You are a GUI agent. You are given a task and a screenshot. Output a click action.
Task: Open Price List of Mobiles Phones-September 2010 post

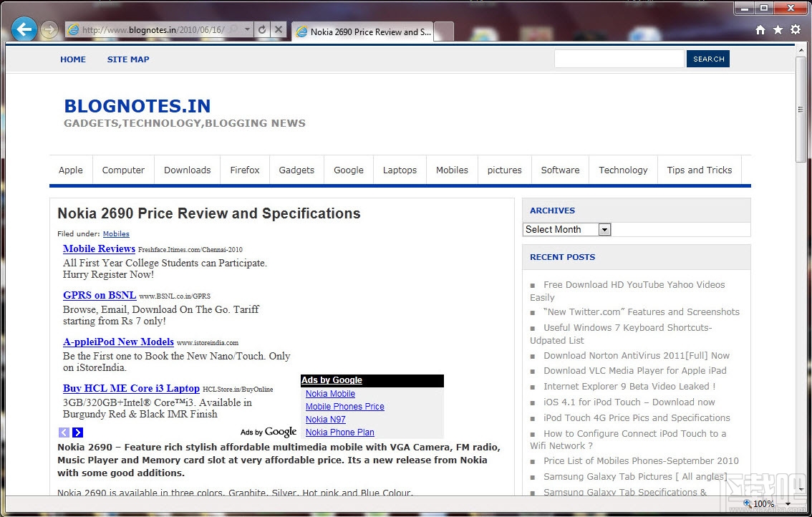(x=641, y=461)
